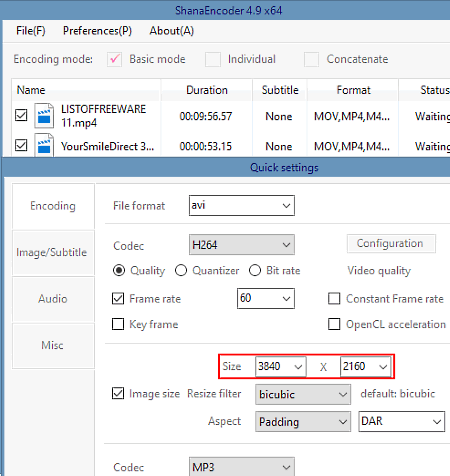Click the LISTOFFREEWARE 11.mp4 video file icon
This screenshot has width=450, height=476.
pos(44,116)
